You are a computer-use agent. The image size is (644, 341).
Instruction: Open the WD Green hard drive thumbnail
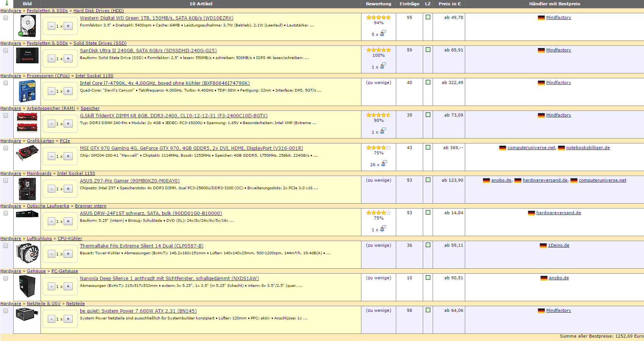click(x=27, y=26)
